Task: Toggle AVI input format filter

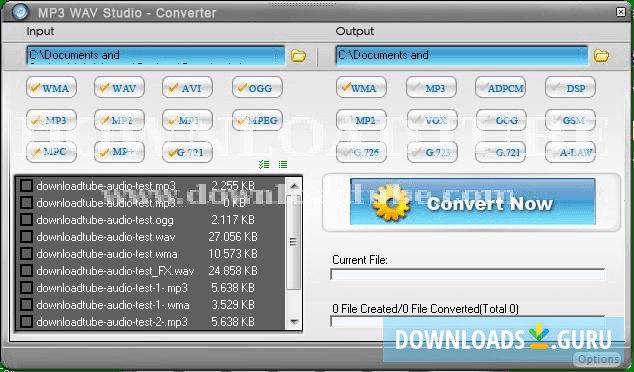Action: 187,87
